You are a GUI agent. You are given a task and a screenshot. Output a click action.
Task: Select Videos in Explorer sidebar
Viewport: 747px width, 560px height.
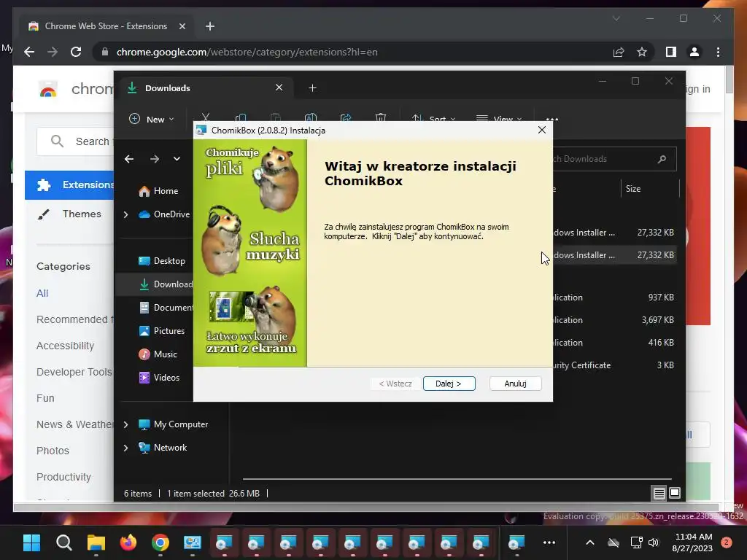click(159, 378)
